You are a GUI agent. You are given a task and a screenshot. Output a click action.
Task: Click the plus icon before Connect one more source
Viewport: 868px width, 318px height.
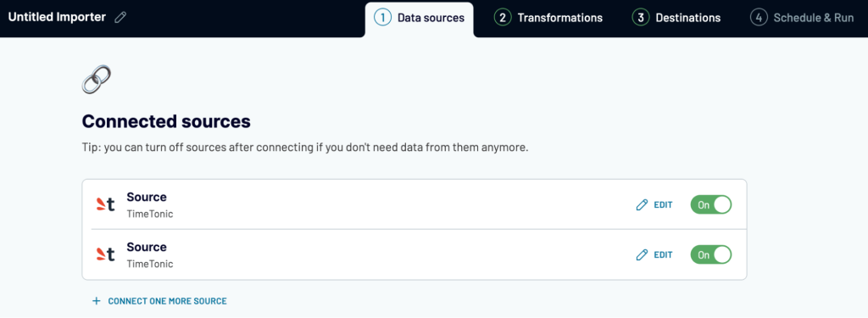pyautogui.click(x=97, y=301)
